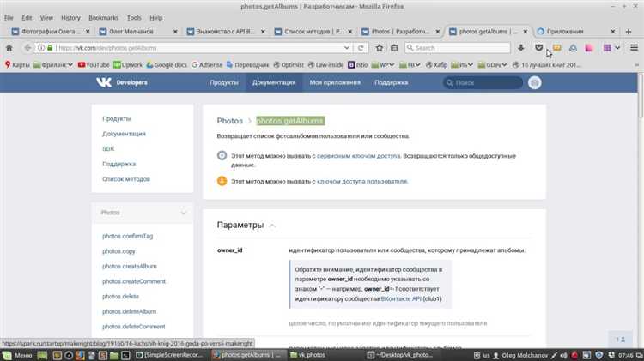Reload the page with refresh icon
This screenshot has height=361, width=644.
click(361, 48)
